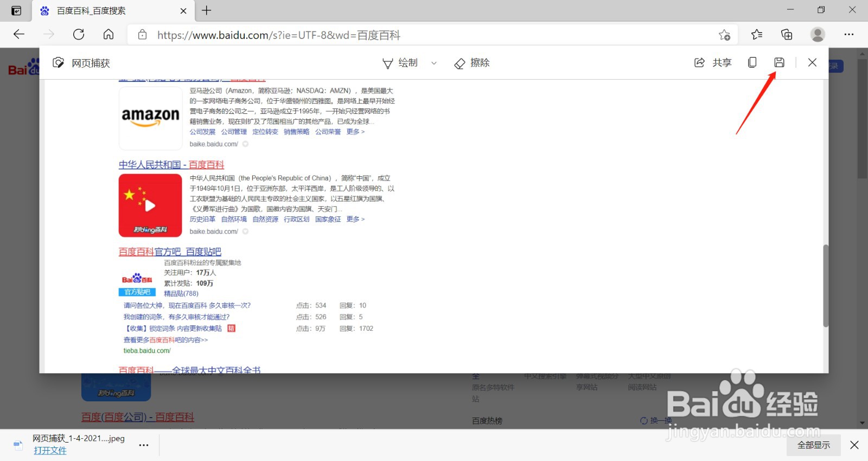Screen dimensions: 868x461
Task: Click the Baidu Tieba logo thumbnail
Action: (x=137, y=279)
